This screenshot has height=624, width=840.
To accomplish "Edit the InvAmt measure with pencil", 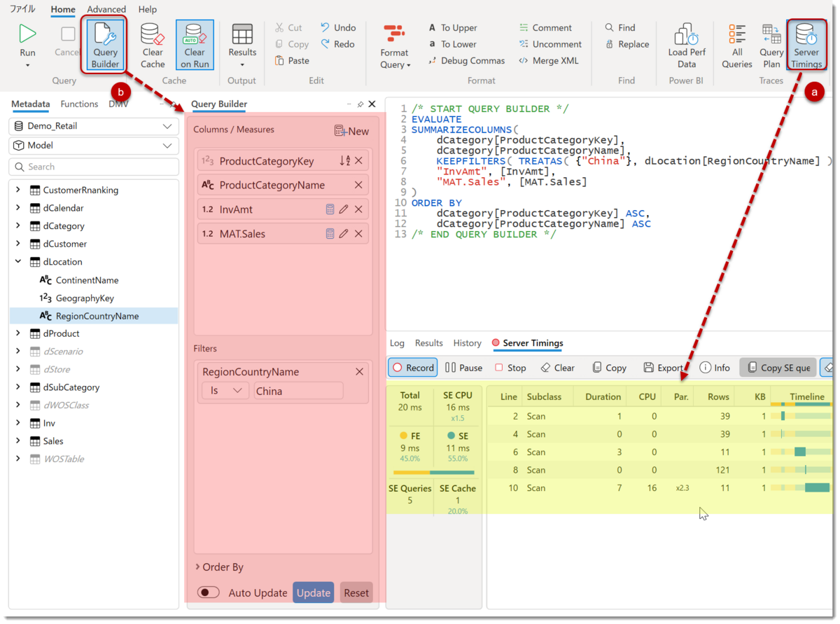I will (x=344, y=209).
